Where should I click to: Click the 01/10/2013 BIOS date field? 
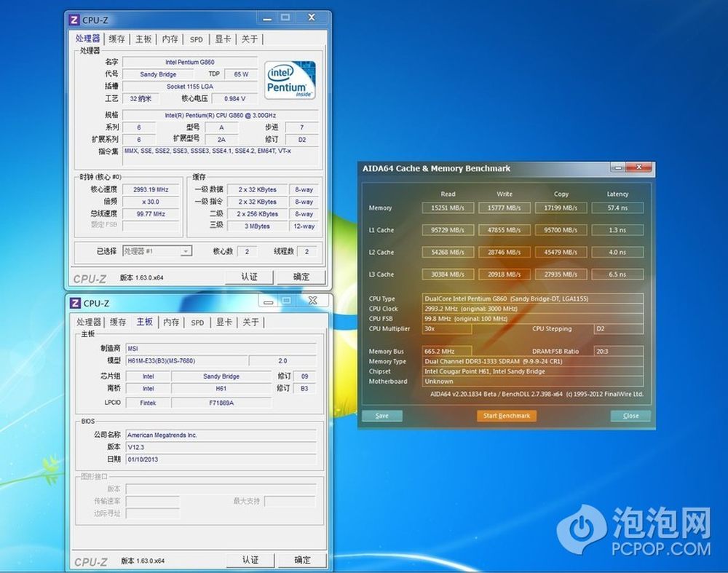pyautogui.click(x=221, y=459)
